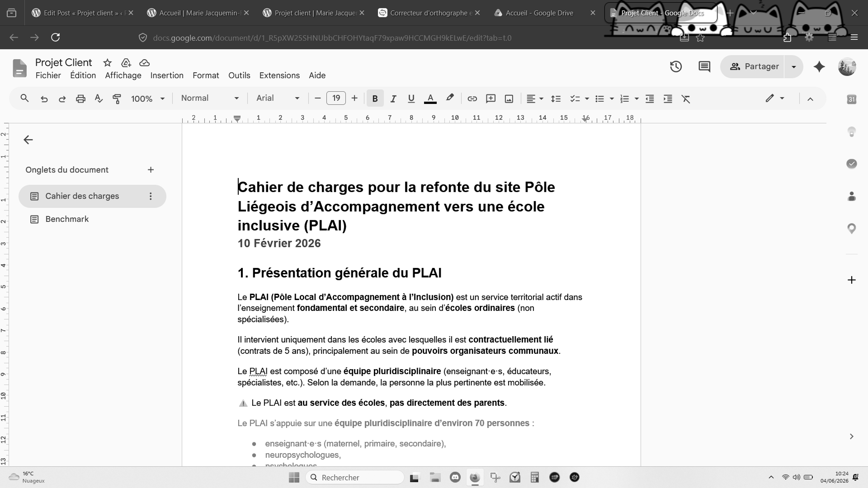
Task: Redo the last action
Action: click(62, 99)
